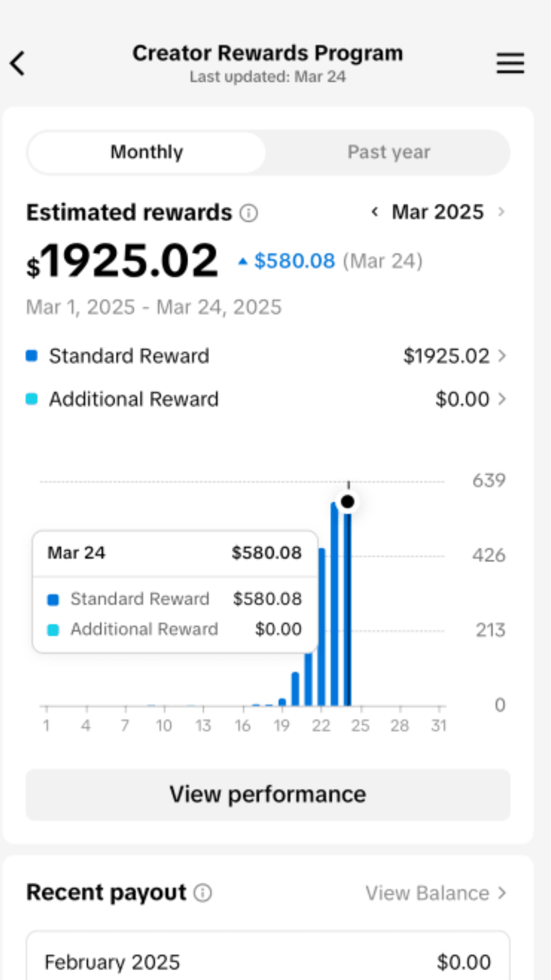Tap the Mar 24 tooltip card
Viewport: 551px width, 980px height.
[x=175, y=591]
